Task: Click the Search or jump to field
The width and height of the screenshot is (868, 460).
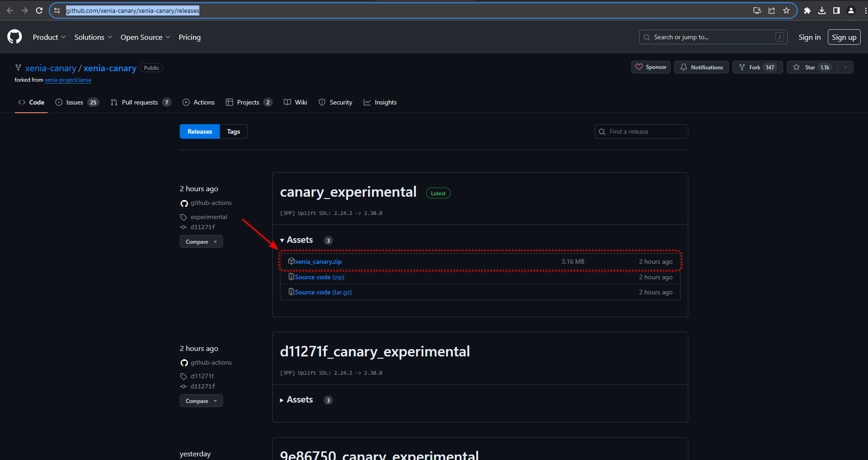Action: pyautogui.click(x=713, y=37)
